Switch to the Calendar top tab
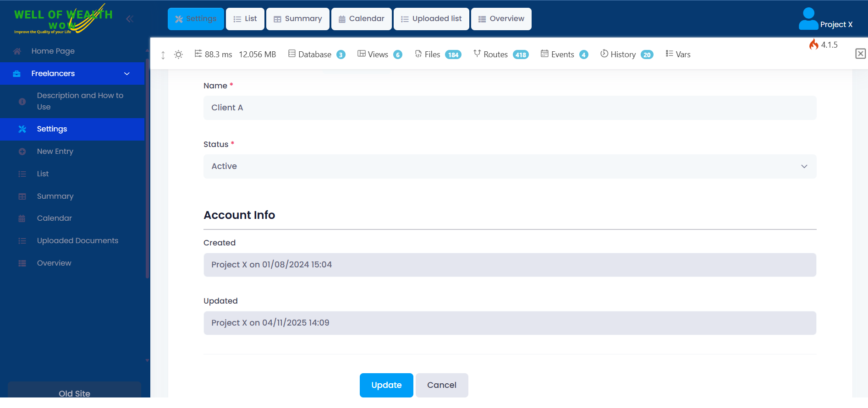Image resolution: width=868 pixels, height=408 pixels. pos(362,19)
